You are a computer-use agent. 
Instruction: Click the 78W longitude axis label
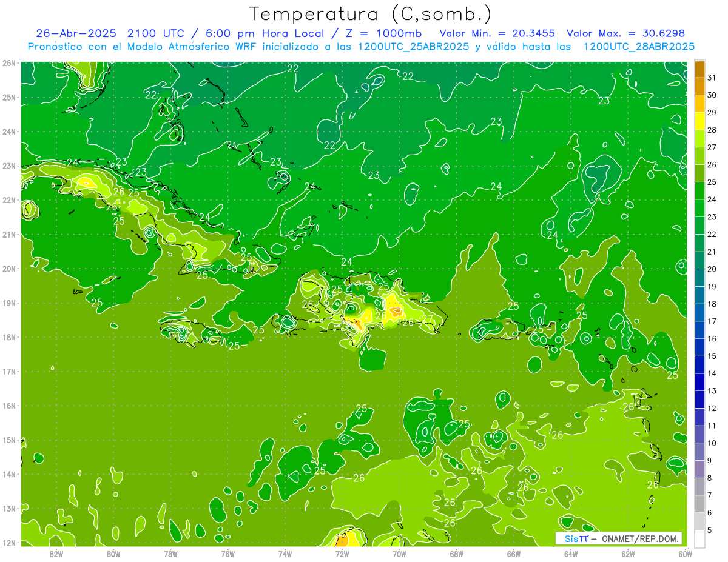(x=170, y=553)
